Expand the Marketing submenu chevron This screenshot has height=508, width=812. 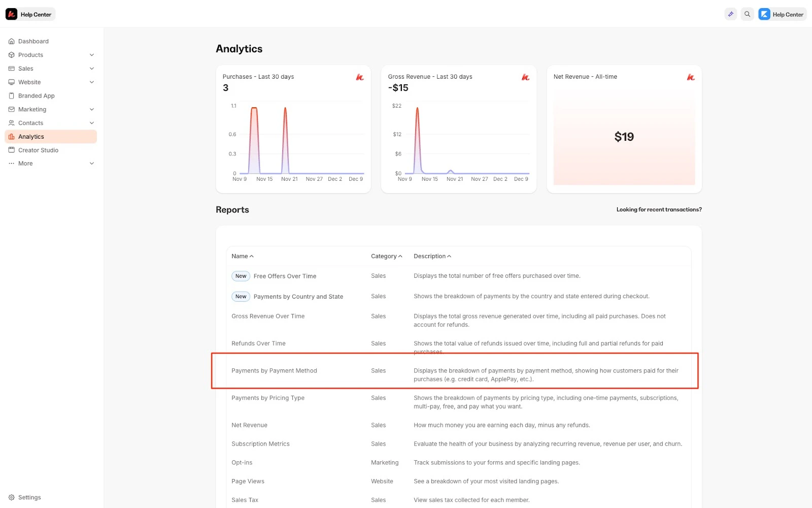[92, 109]
